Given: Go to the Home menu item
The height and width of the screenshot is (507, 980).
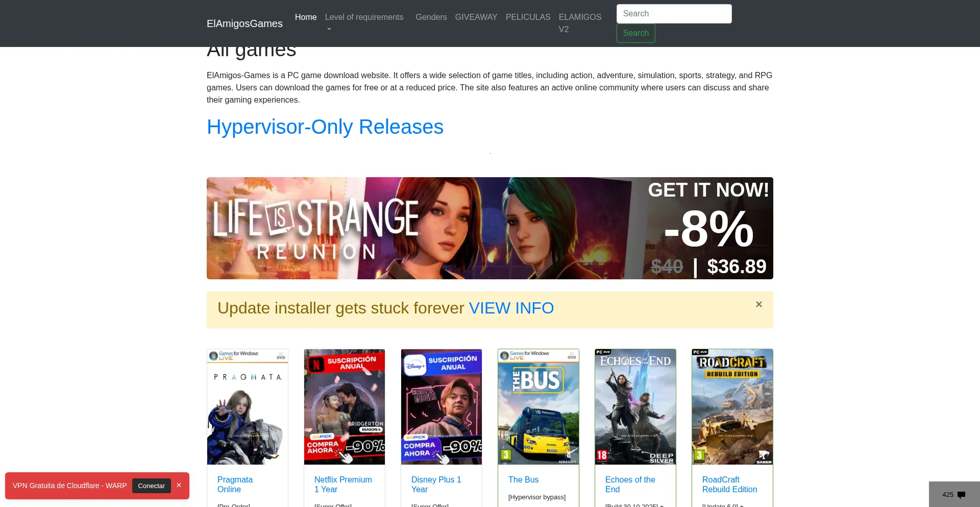Looking at the screenshot, I should pos(306,17).
